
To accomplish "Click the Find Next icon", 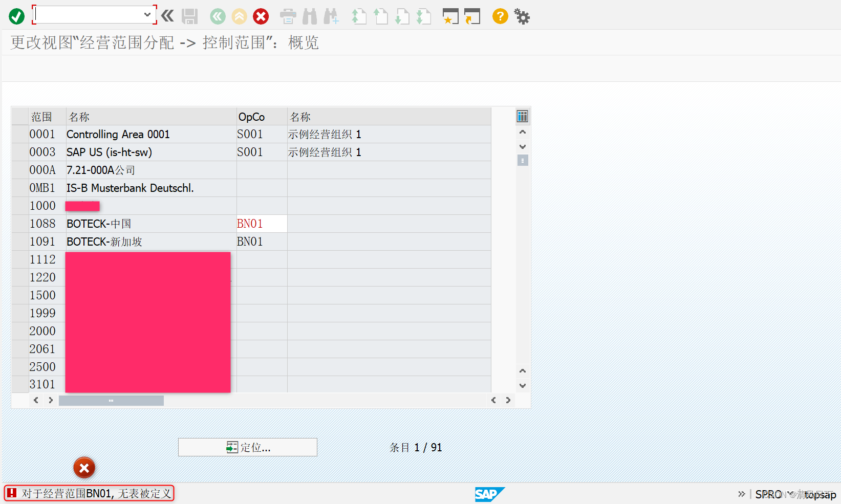I will (331, 16).
